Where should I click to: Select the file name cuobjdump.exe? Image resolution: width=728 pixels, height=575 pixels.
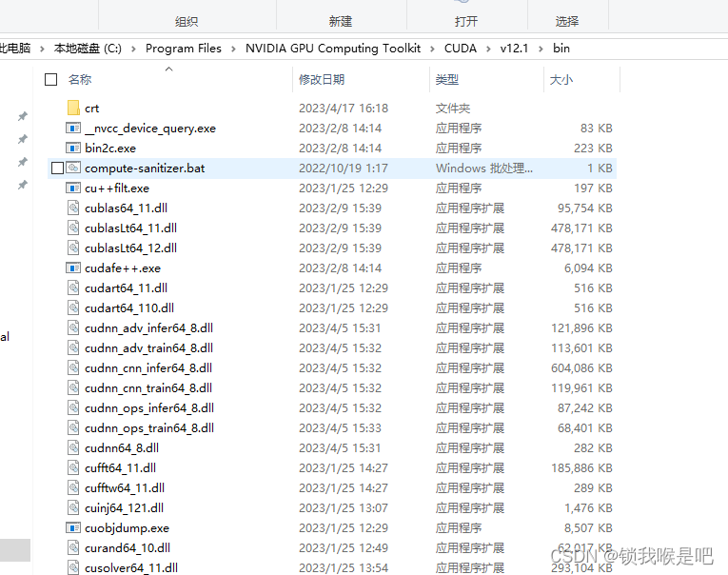[127, 527]
